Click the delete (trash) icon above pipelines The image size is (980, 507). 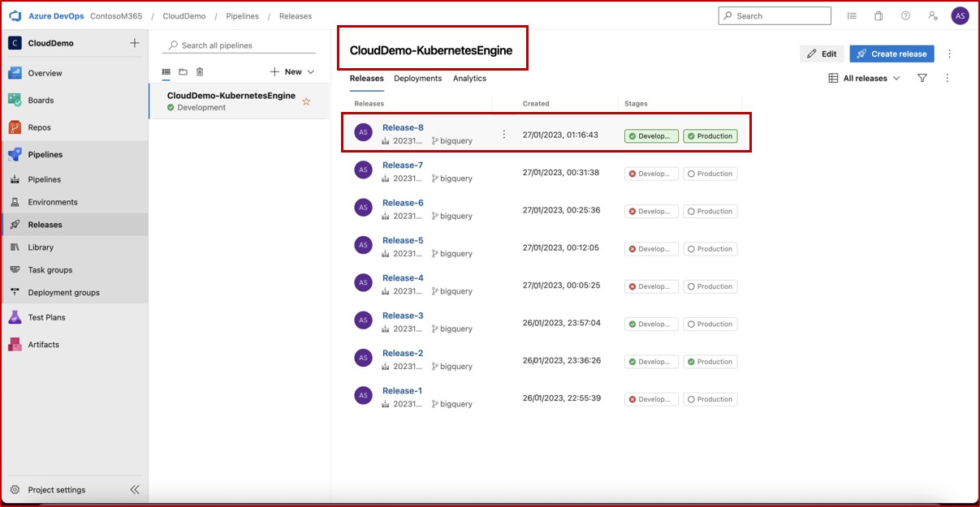coord(199,71)
